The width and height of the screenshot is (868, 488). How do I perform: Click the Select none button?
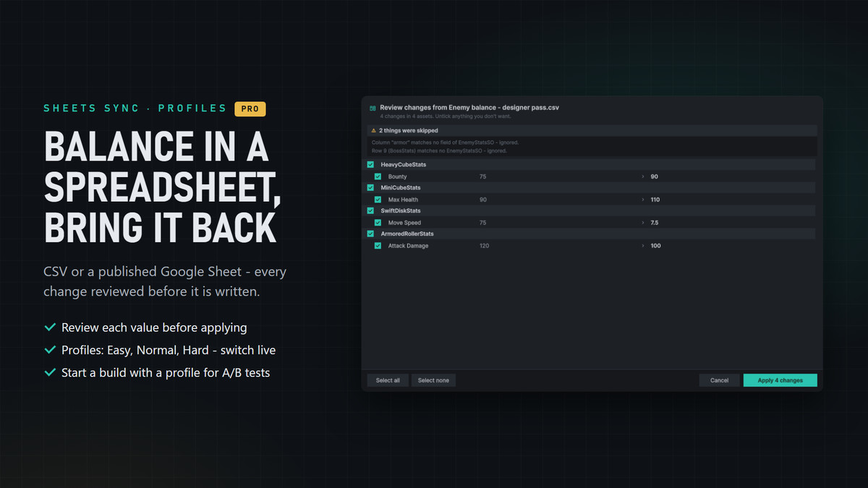point(433,380)
